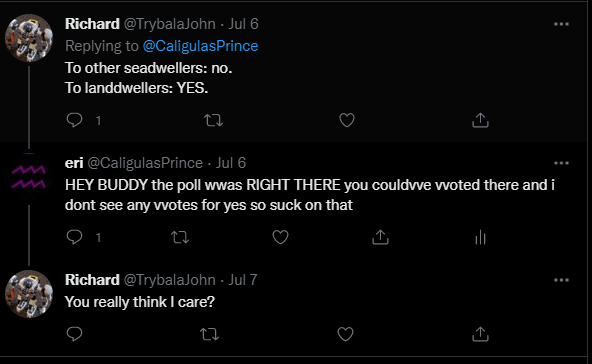The width and height of the screenshot is (592, 364).
Task: Open the @CaligulasPrince mention link
Action: (x=200, y=46)
